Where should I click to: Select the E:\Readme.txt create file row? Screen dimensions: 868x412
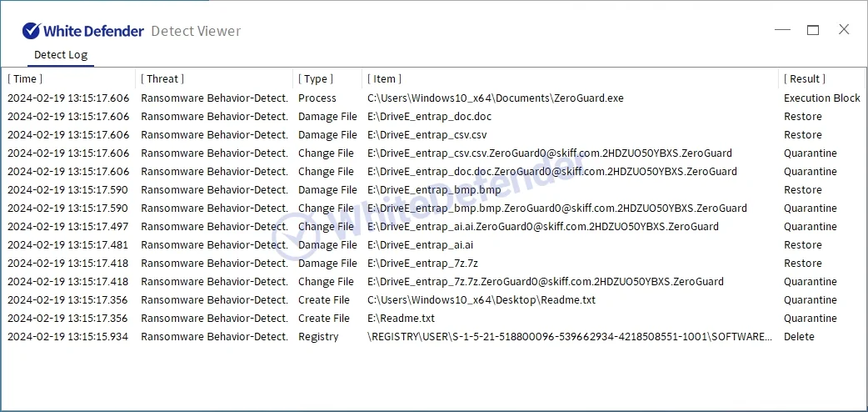402,319
